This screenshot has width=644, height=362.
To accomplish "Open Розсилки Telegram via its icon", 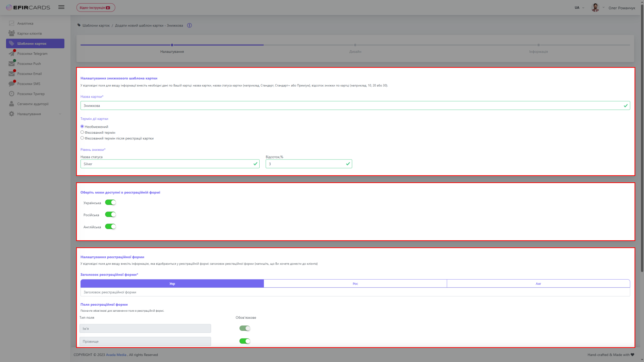I will click(11, 53).
